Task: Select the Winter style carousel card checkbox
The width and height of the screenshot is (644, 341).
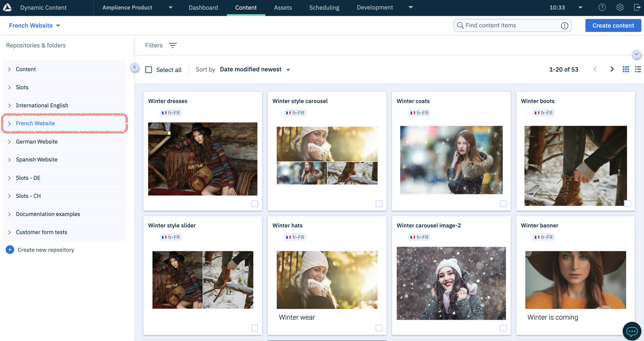Action: click(x=379, y=204)
